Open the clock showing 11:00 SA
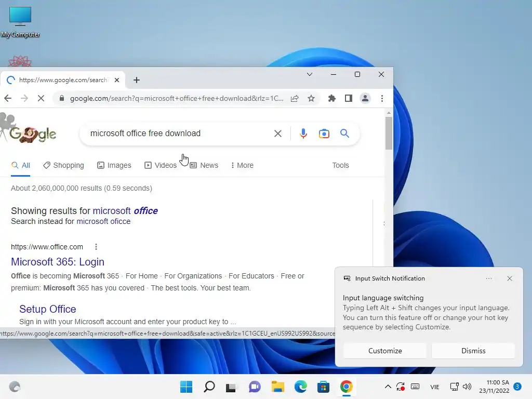Image resolution: width=532 pixels, height=399 pixels. [494, 387]
